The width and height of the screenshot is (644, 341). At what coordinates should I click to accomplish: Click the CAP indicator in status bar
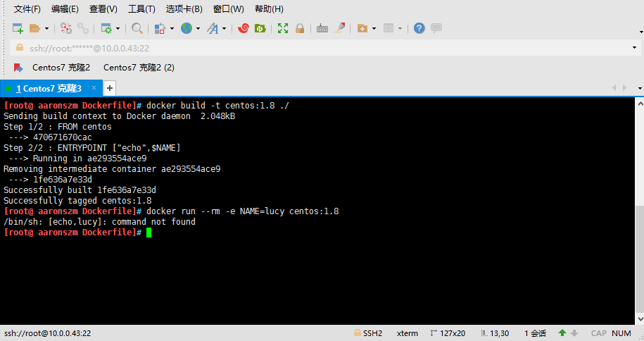[598, 333]
